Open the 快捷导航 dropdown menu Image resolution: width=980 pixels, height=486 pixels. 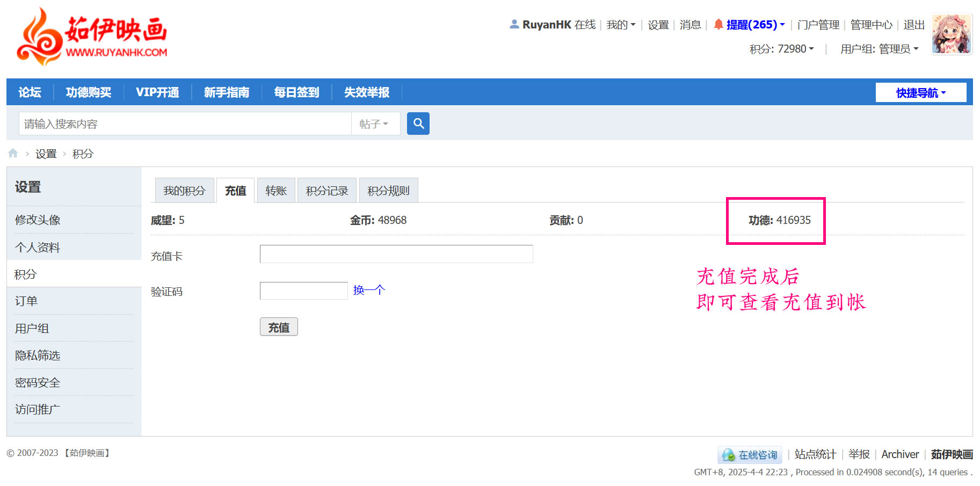point(920,92)
